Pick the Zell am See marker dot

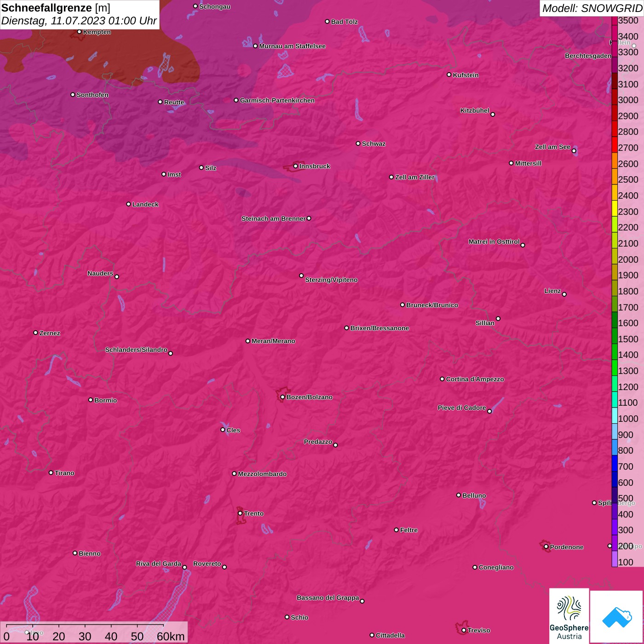[x=574, y=151]
